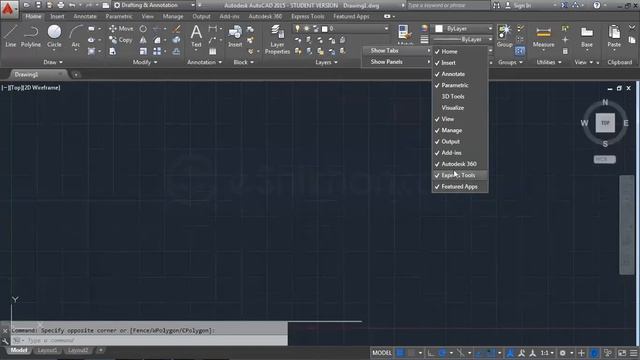Uncheck the Featured Apps tab entry
The image size is (640, 360).
point(460,187)
